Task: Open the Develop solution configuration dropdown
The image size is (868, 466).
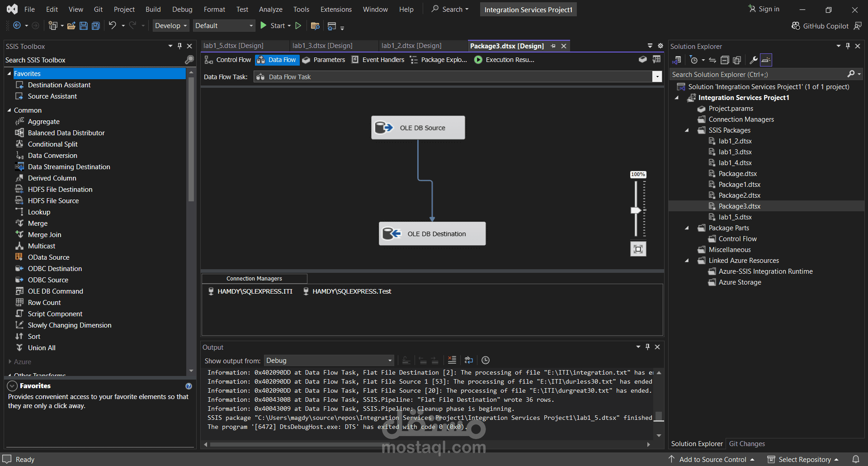Action: pyautogui.click(x=171, y=26)
